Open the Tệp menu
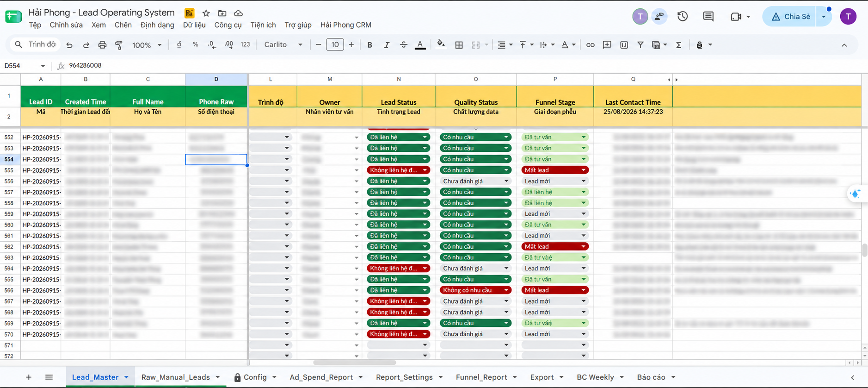868x388 pixels. [35, 25]
